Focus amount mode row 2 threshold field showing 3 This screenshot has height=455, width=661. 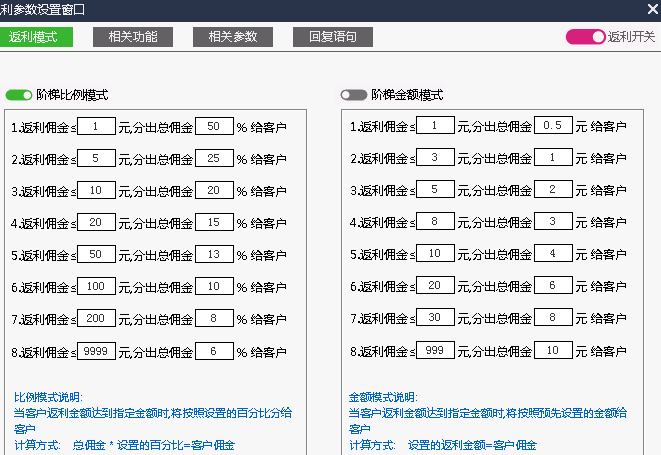click(435, 159)
